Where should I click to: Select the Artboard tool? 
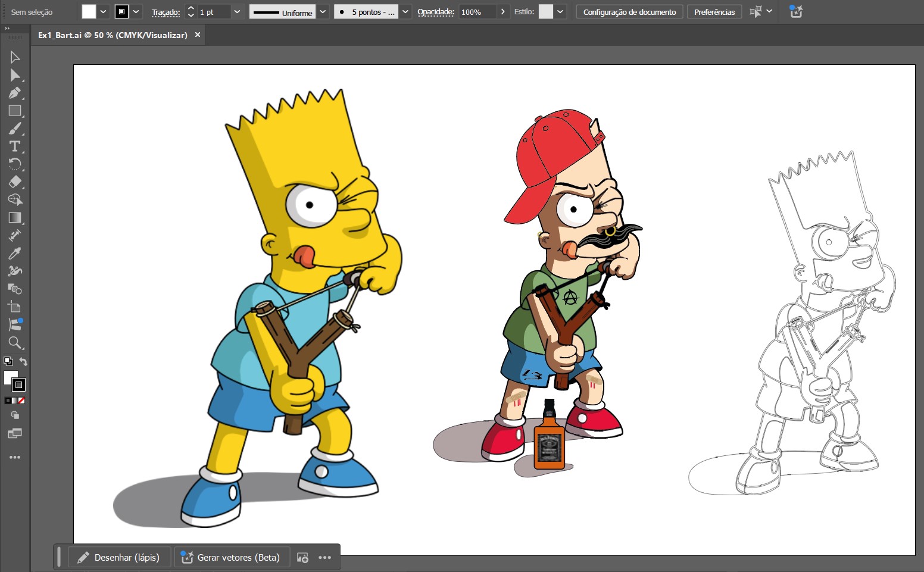15,307
